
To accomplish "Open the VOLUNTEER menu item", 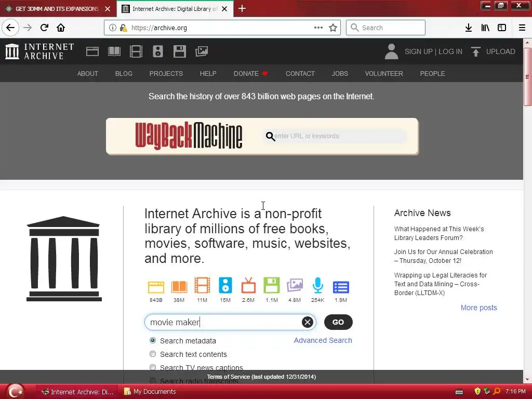I will click(384, 74).
